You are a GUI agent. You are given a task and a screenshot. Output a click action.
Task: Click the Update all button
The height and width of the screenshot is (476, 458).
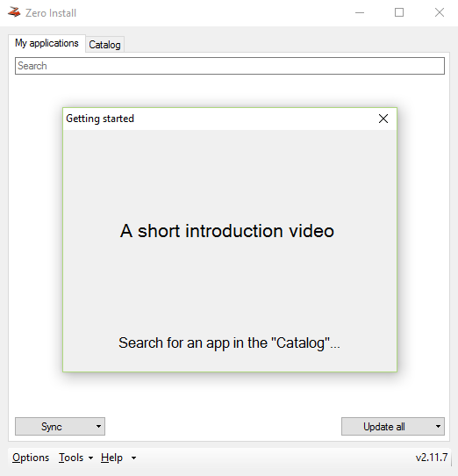click(384, 427)
